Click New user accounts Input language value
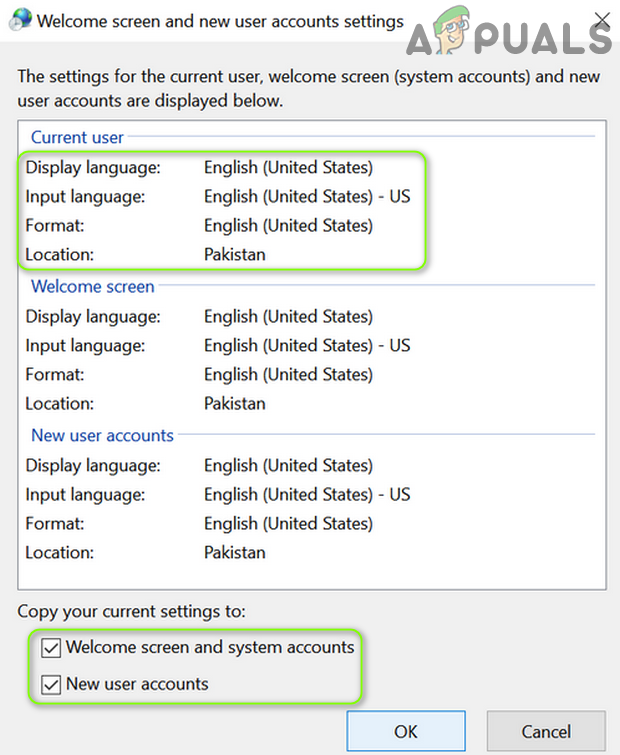The width and height of the screenshot is (620, 755). tap(307, 494)
